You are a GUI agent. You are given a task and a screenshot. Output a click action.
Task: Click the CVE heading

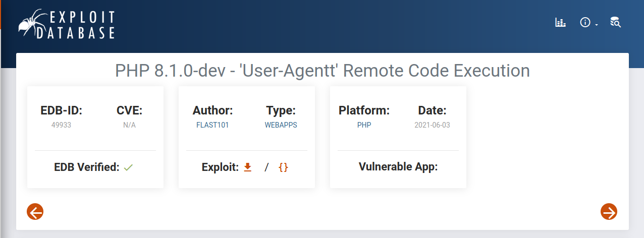click(129, 110)
